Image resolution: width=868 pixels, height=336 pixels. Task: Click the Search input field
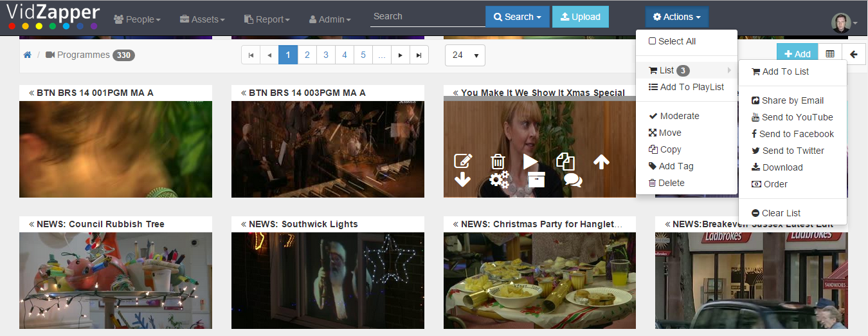(x=428, y=17)
